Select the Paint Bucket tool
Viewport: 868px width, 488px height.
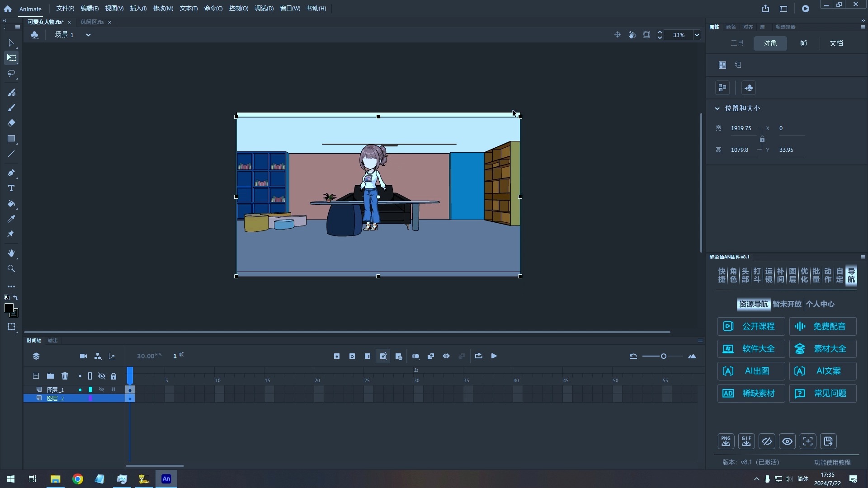pos(11,203)
